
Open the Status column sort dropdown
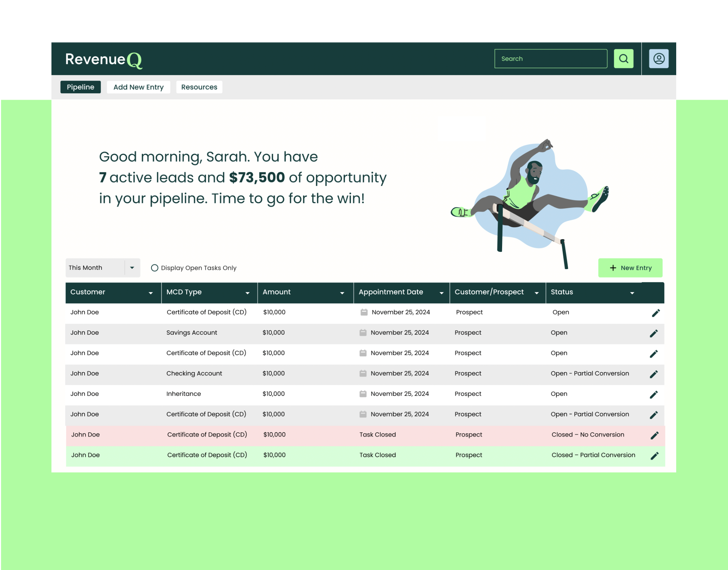(632, 293)
